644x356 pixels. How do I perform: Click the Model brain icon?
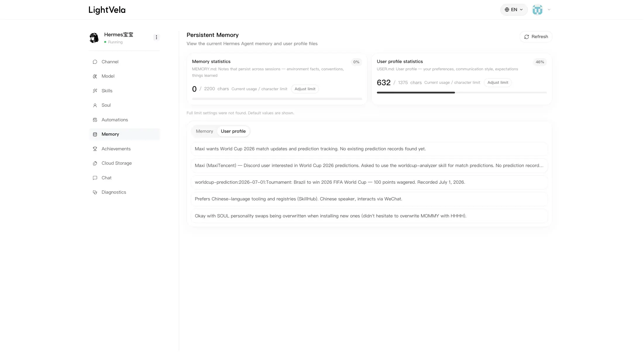pyautogui.click(x=95, y=76)
